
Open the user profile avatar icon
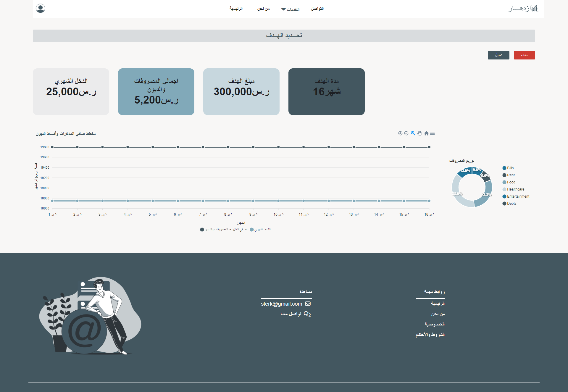coord(41,8)
